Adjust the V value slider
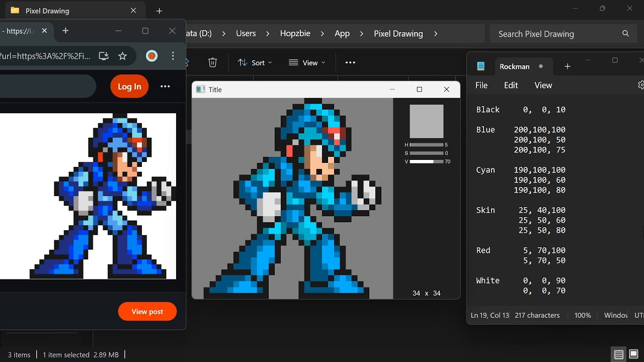 tap(427, 161)
